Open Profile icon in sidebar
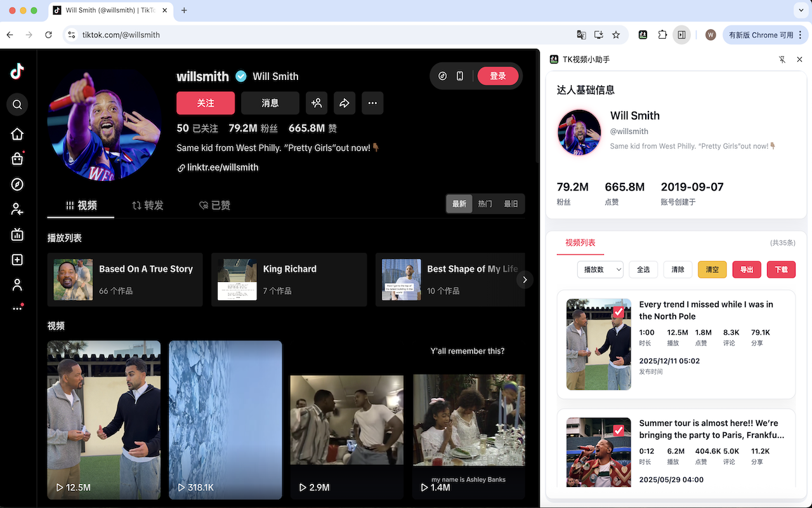The width and height of the screenshot is (812, 508). click(x=17, y=285)
